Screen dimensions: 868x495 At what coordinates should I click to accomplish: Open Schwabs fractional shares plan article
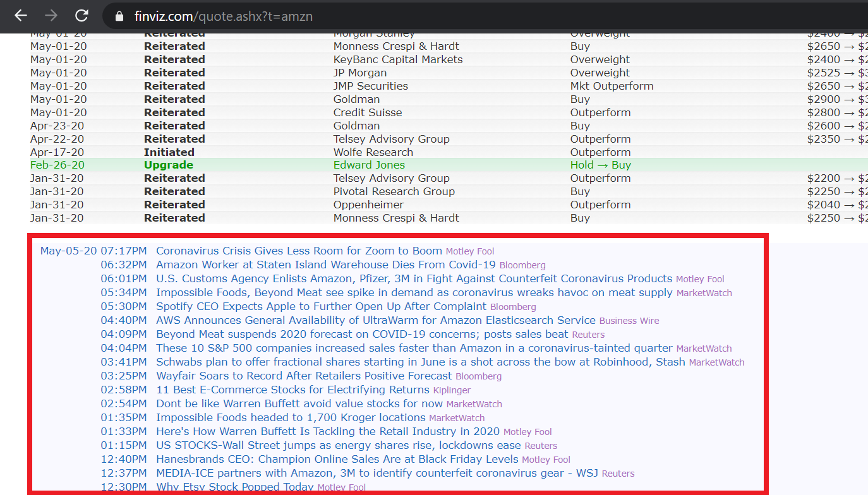[421, 362]
